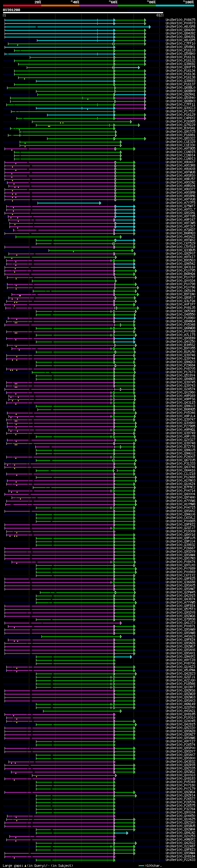Screen dimensions: 197x868
Task: Select hit UniRef100_C1N915
Action: pos(180,152)
